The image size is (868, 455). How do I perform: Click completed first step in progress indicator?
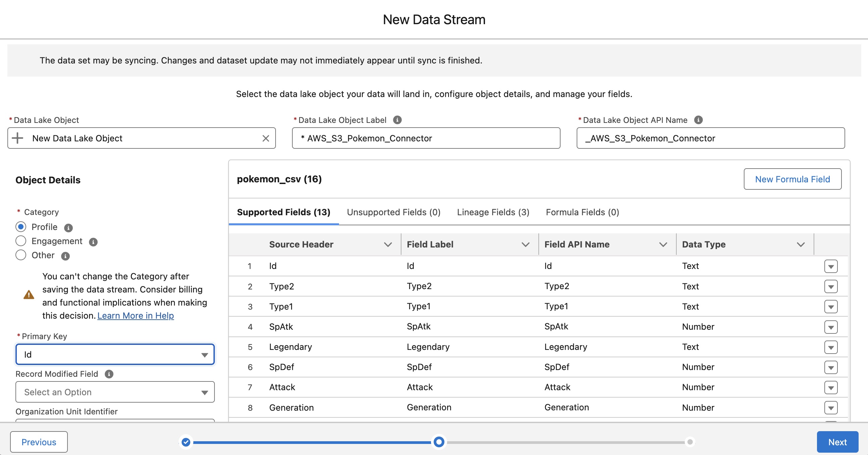pos(186,442)
